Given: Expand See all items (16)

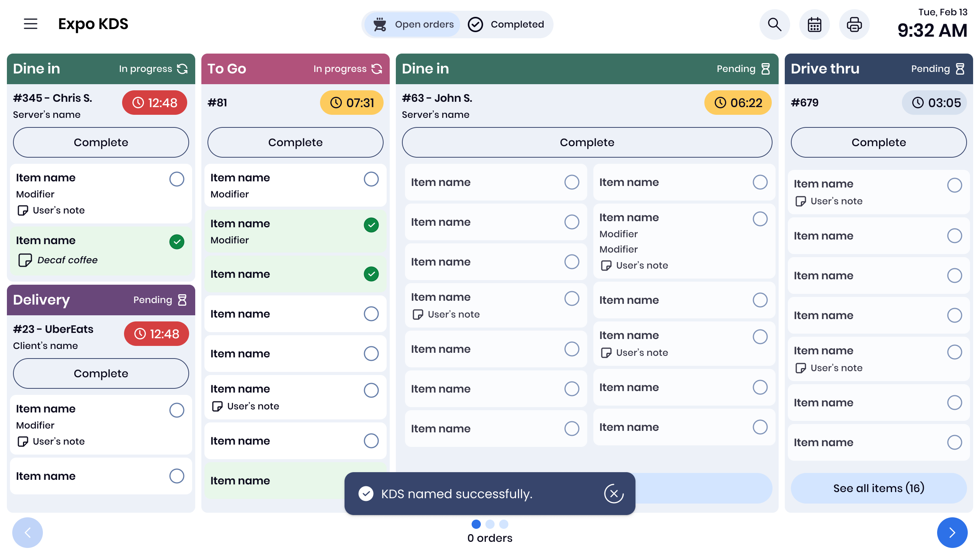Looking at the screenshot, I should pos(879,488).
